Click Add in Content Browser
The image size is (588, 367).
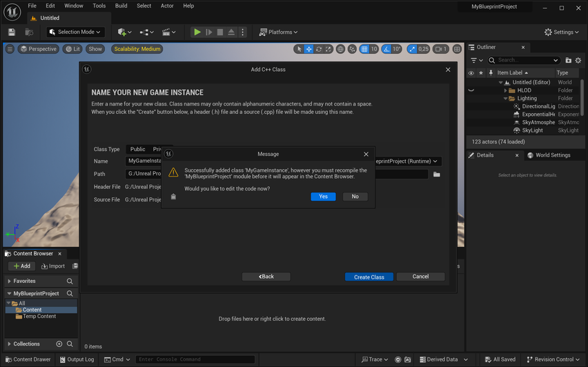[x=22, y=266]
